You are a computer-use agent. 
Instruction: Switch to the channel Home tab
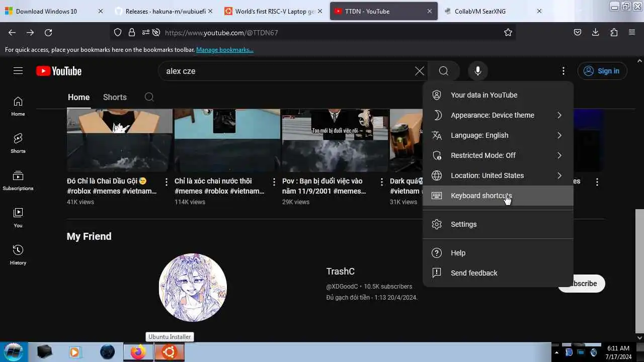pyautogui.click(x=78, y=97)
